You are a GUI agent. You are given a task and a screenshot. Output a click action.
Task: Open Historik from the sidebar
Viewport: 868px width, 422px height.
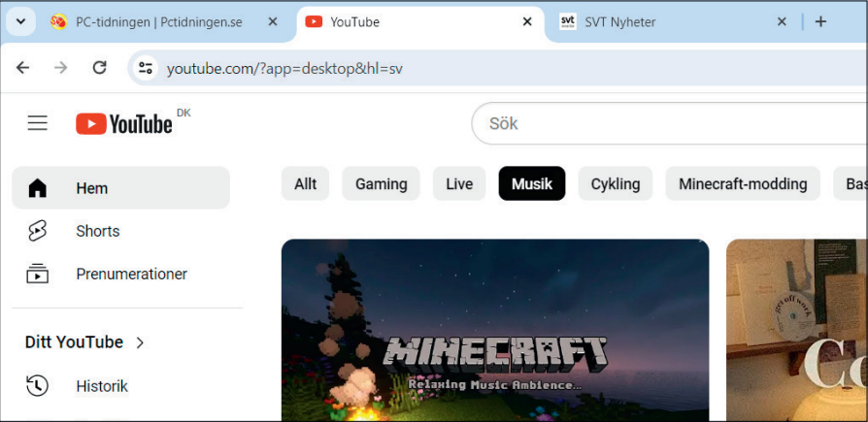[x=120, y=385]
